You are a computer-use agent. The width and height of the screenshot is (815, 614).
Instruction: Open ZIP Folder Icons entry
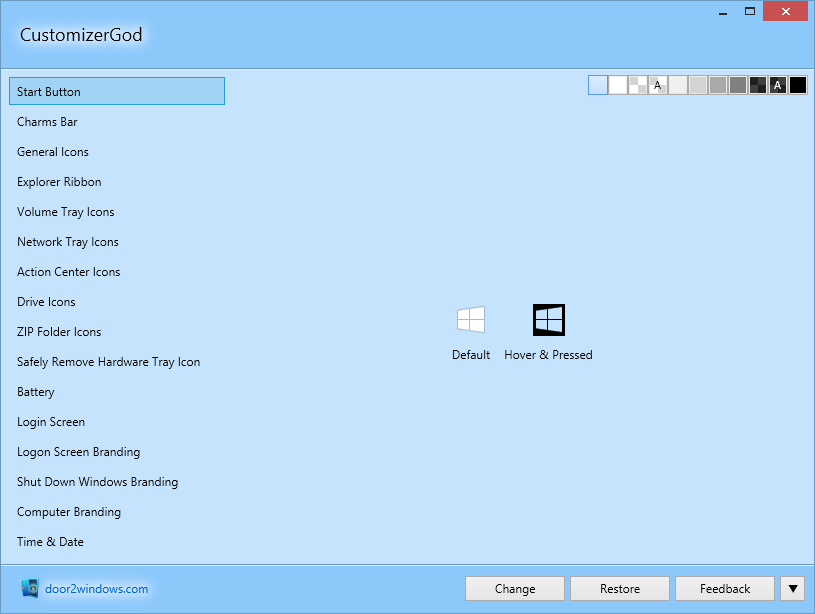pyautogui.click(x=117, y=332)
